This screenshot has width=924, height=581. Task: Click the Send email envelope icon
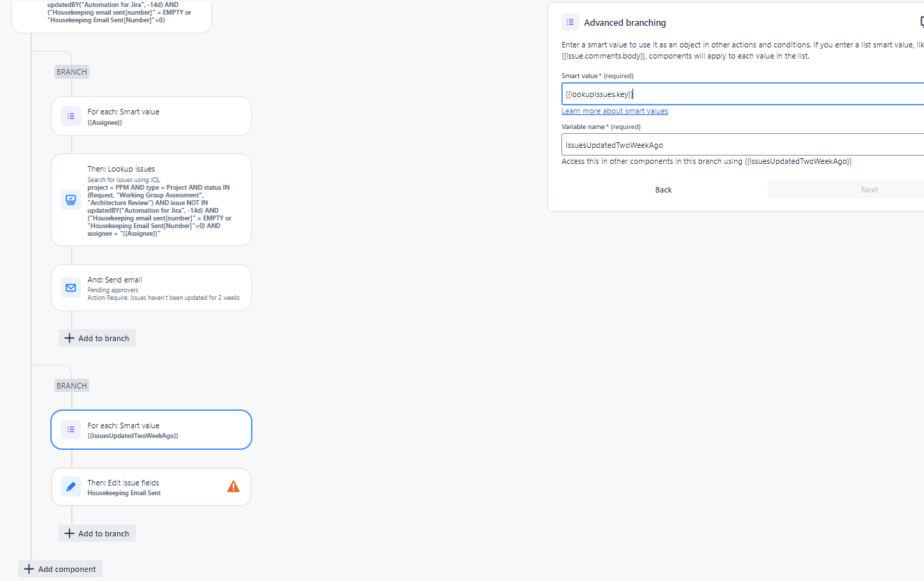tap(70, 287)
